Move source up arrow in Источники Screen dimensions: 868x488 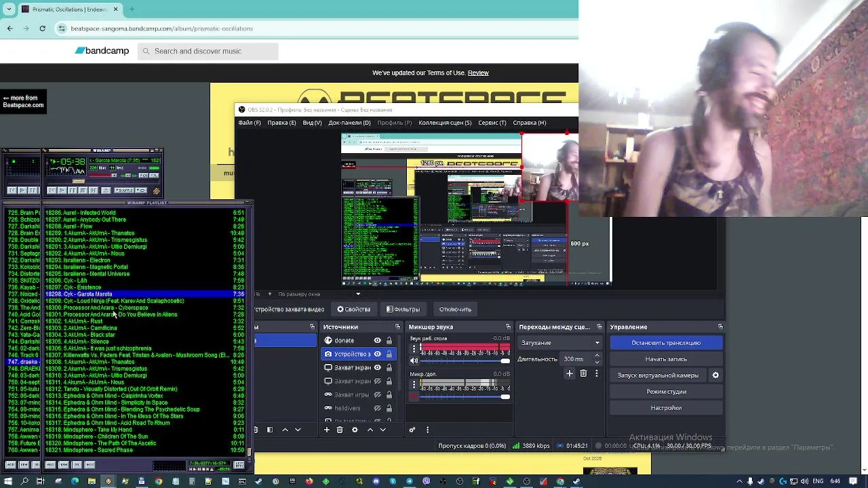(370, 430)
